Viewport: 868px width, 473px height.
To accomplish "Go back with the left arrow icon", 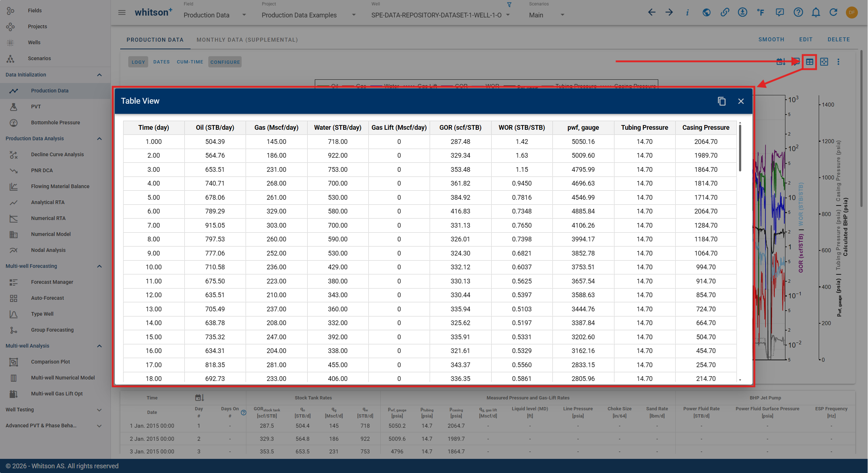I will [651, 13].
